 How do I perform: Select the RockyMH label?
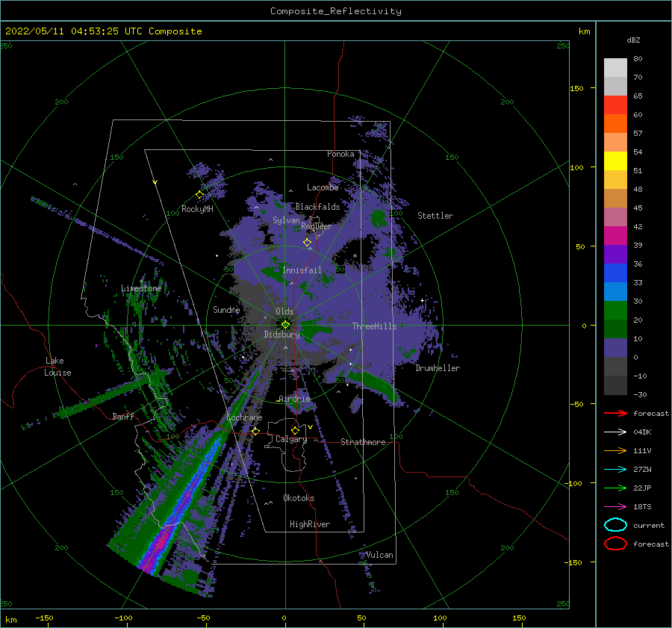point(197,209)
